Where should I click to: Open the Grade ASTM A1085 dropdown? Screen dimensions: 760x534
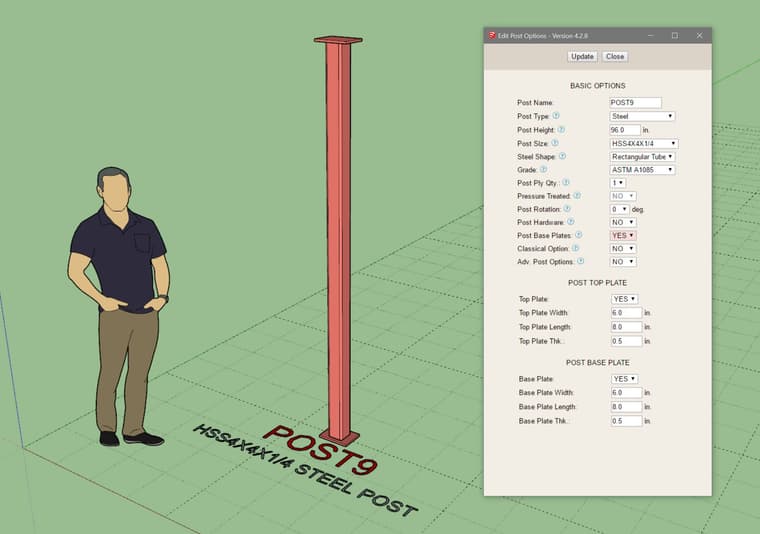tap(642, 170)
